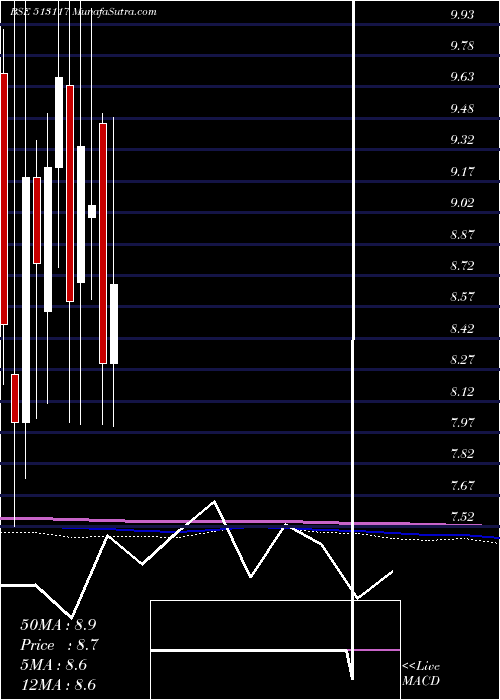The image size is (500, 700).
Task: Click the 9.17 price axis label
Action: [x=462, y=172]
